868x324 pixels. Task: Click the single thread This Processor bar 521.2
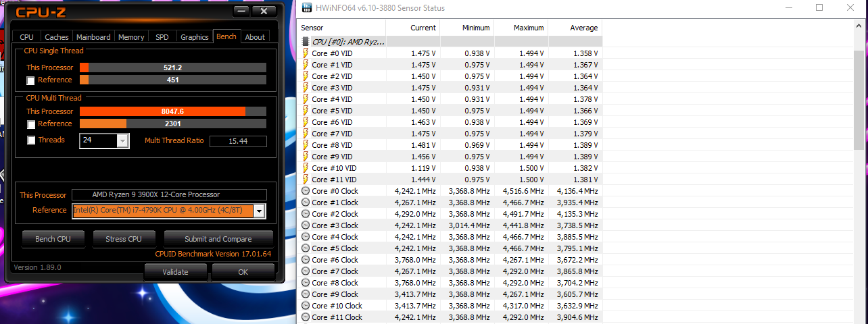point(173,67)
